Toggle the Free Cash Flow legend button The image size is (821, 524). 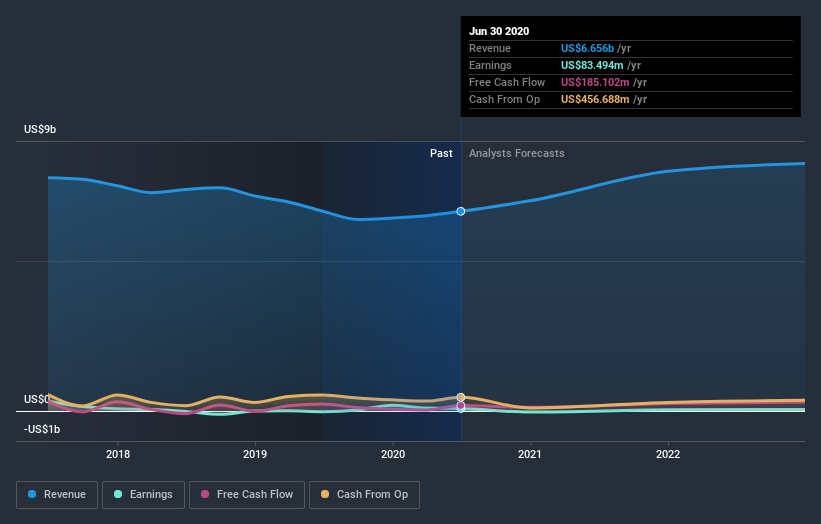247,495
